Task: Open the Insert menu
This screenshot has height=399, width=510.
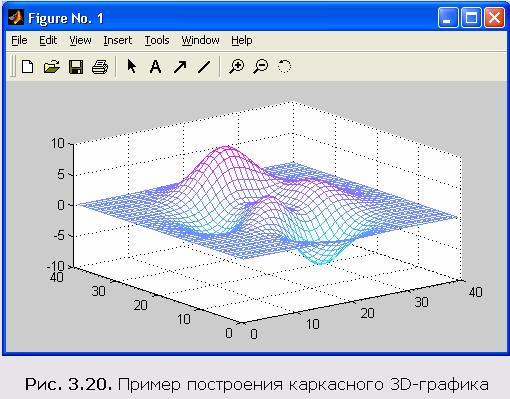Action: click(x=118, y=40)
